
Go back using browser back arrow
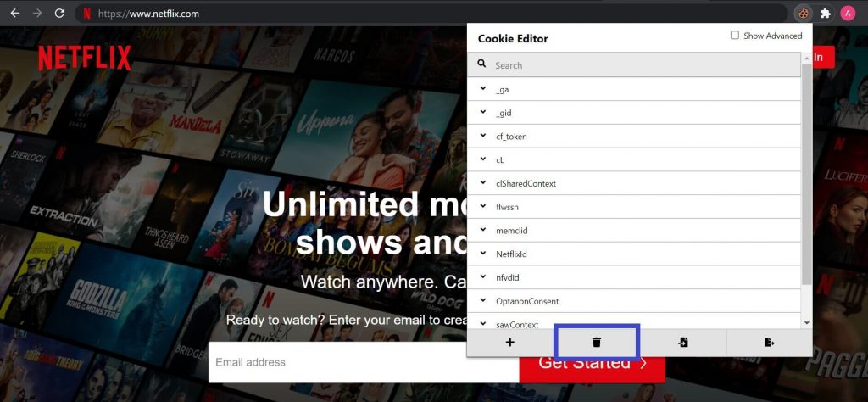tap(14, 14)
